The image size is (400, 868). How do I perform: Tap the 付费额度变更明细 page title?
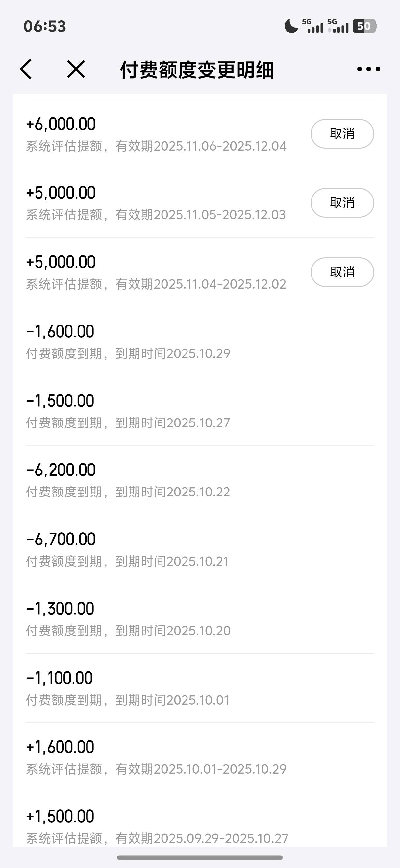point(197,70)
